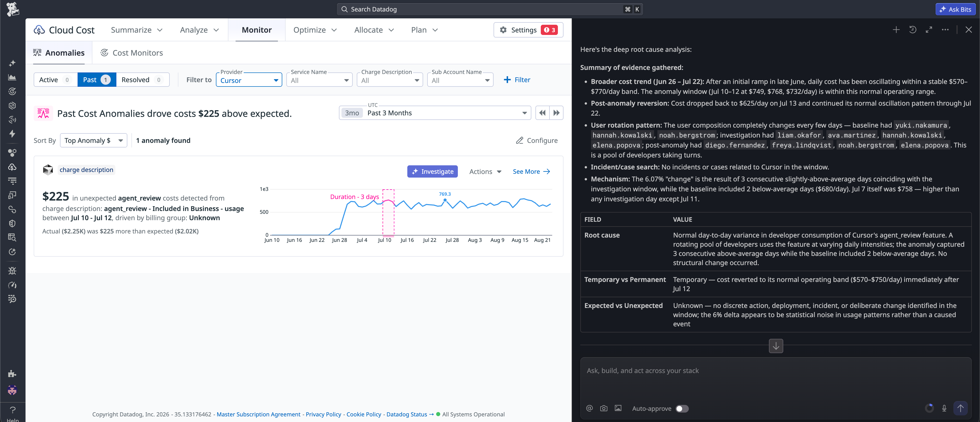This screenshot has height=422, width=980.
Task: Open chat history clock icon
Action: 912,30
